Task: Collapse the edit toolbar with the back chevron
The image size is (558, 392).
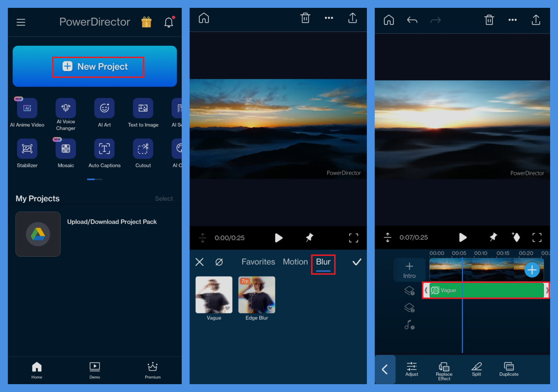Action: coord(385,370)
